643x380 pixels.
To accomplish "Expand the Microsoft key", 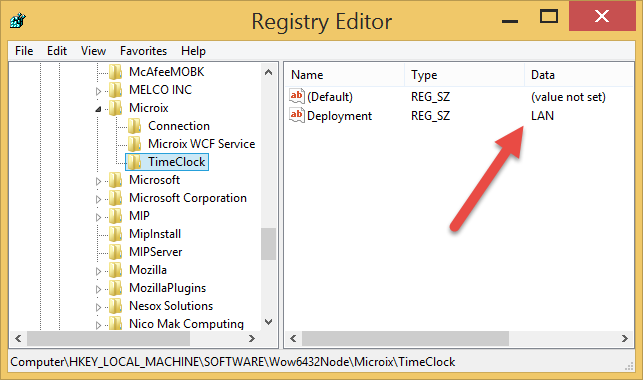I will click(98, 181).
